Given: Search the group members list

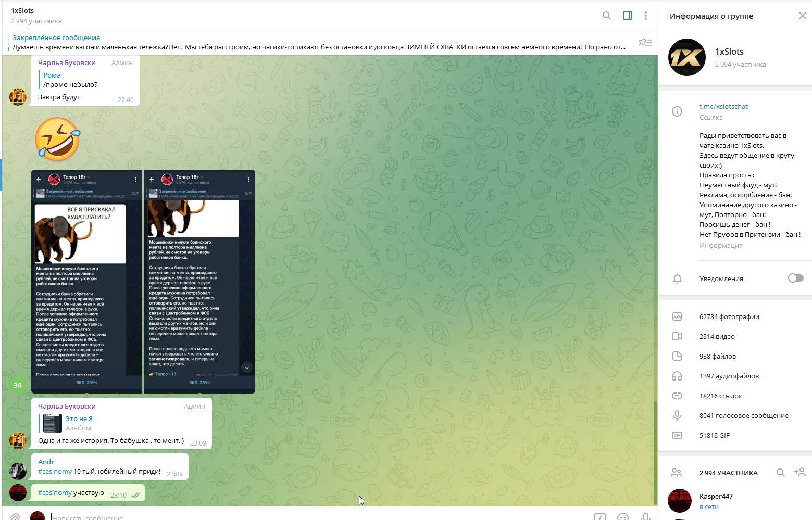Looking at the screenshot, I should tap(780, 473).
